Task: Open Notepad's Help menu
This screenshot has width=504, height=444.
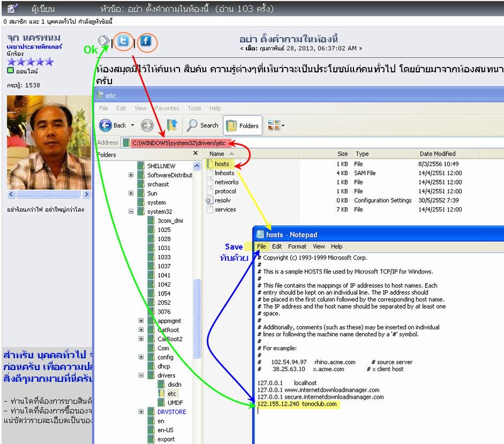Action: tap(336, 246)
